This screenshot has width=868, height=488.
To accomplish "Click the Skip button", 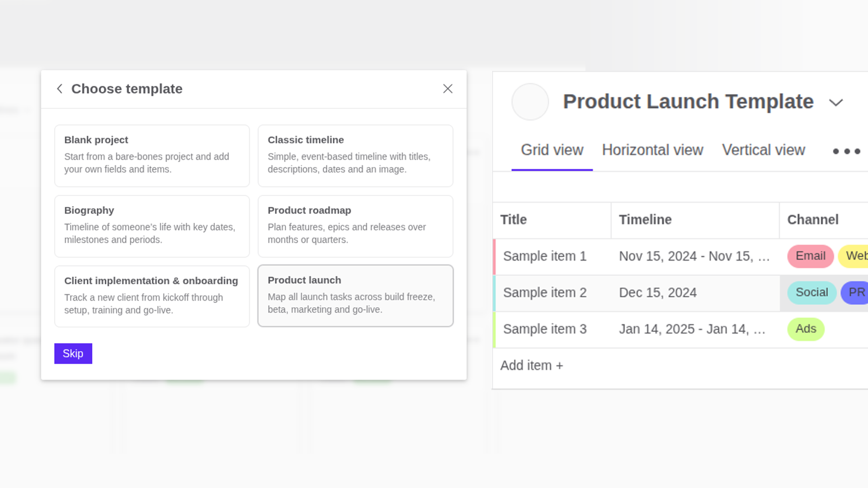I will tap(73, 353).
